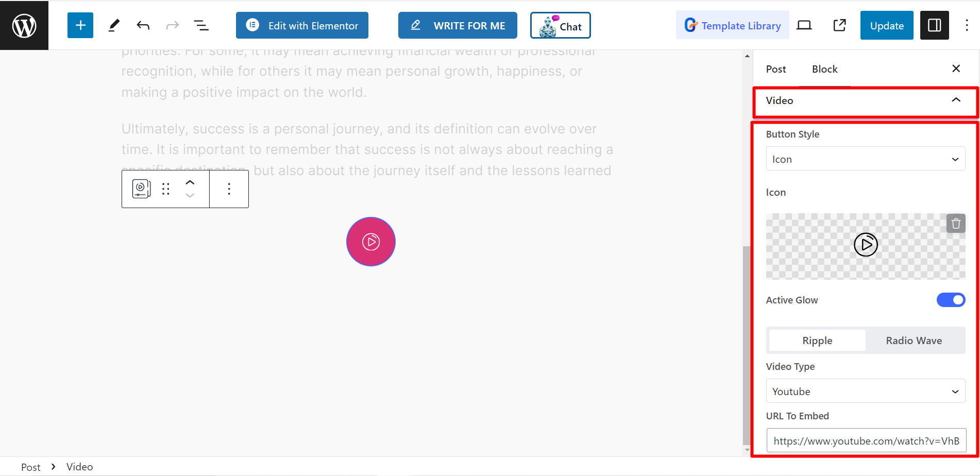Collapse the Video panel section
980x476 pixels.
click(866, 100)
